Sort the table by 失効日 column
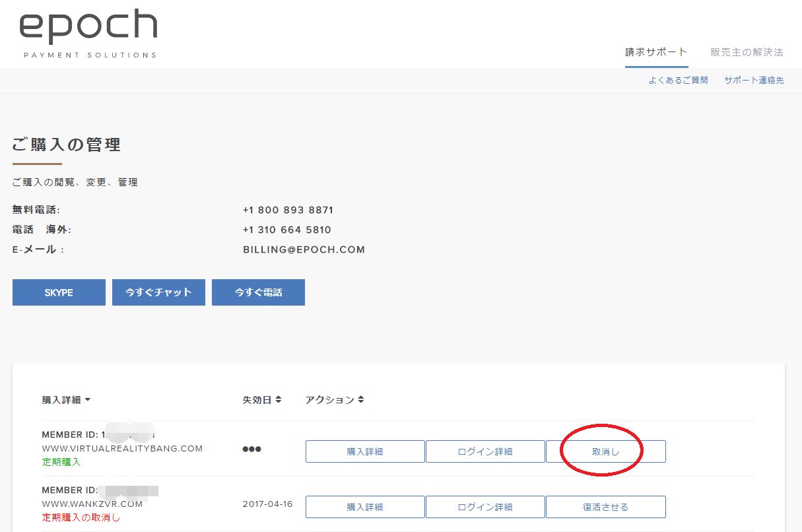Screen dimensions: 802x532 click(261, 399)
